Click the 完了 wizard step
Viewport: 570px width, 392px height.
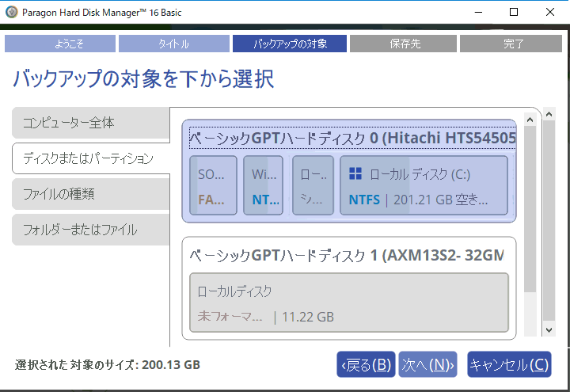point(513,44)
